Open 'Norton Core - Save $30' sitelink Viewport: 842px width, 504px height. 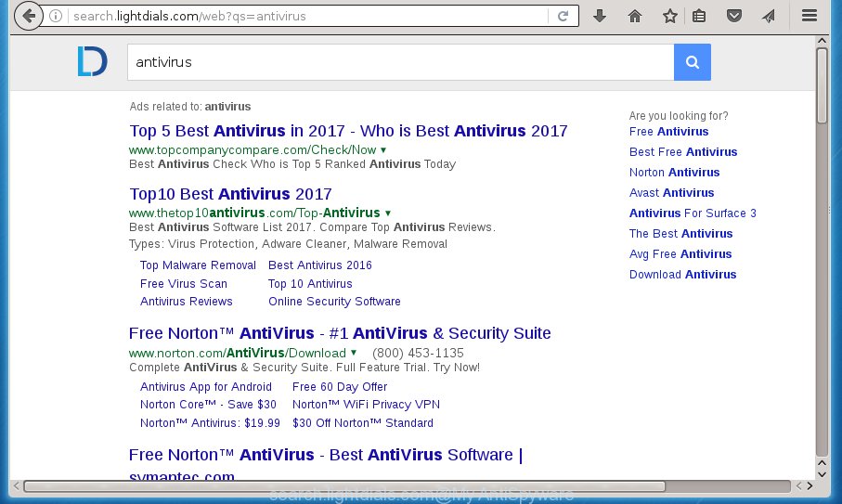[208, 405]
